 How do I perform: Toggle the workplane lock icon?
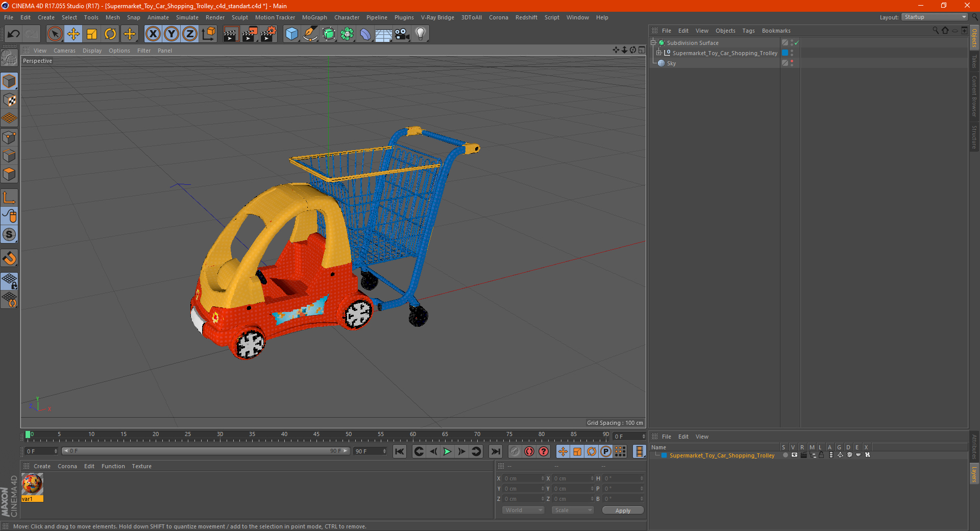(x=9, y=281)
